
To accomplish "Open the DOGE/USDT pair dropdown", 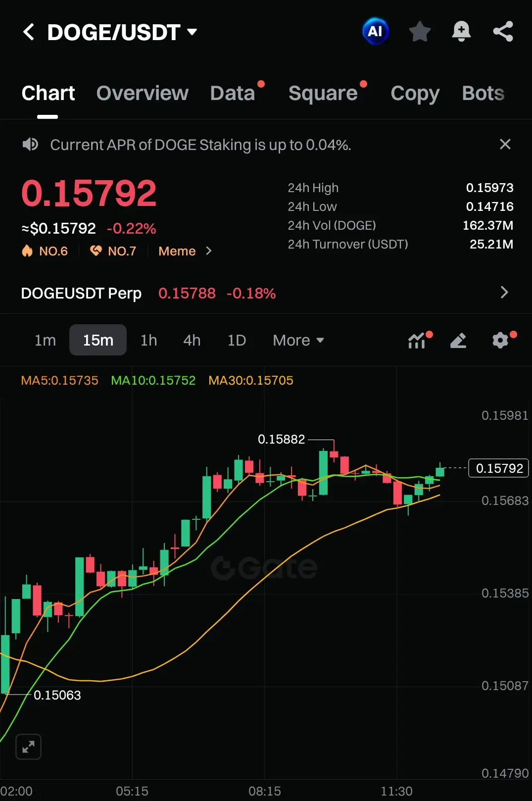I will pos(122,33).
